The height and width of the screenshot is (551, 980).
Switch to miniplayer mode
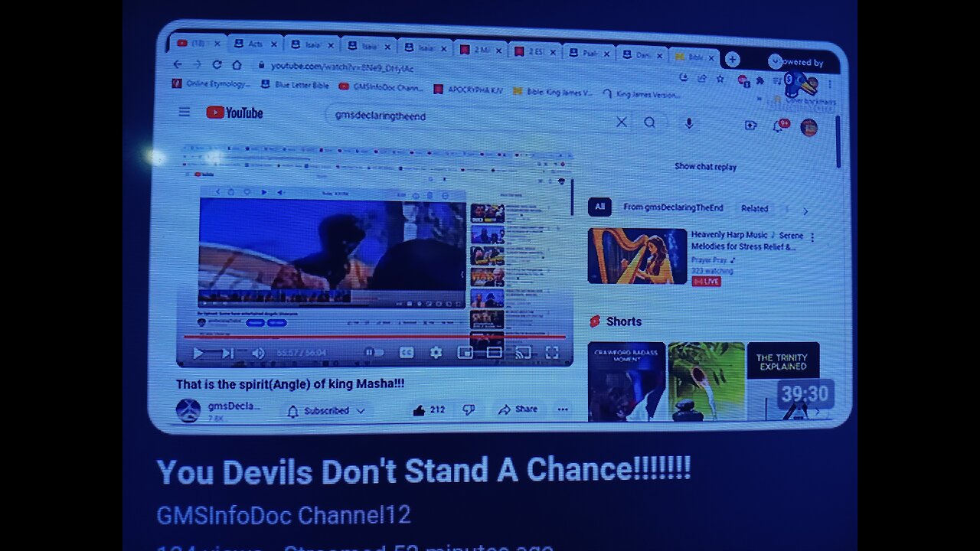click(x=465, y=352)
